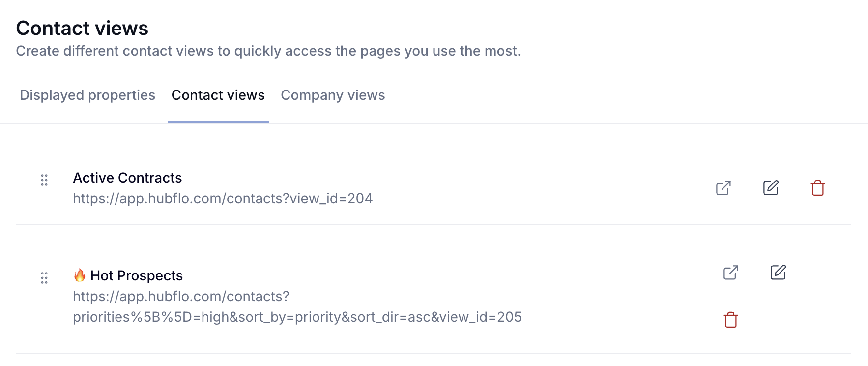The height and width of the screenshot is (366, 868).
Task: Select the Active Contracts row
Action: (434, 188)
